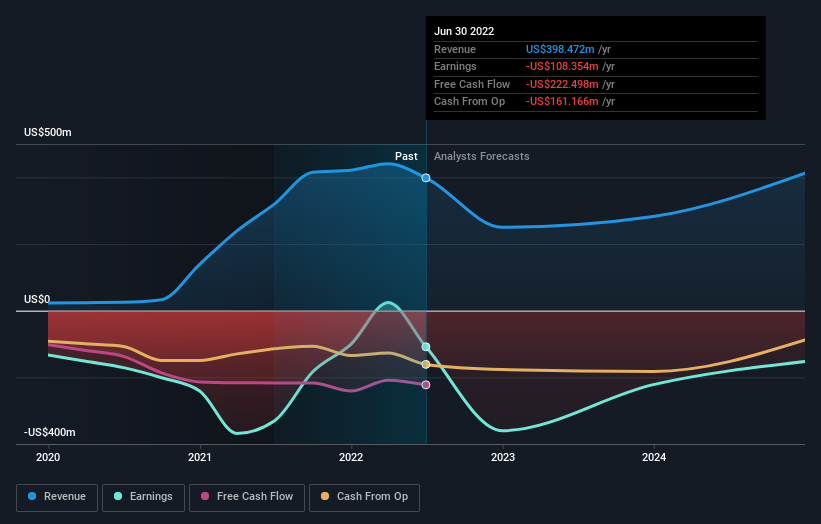Click the US$398.472m revenue value

click(x=560, y=49)
